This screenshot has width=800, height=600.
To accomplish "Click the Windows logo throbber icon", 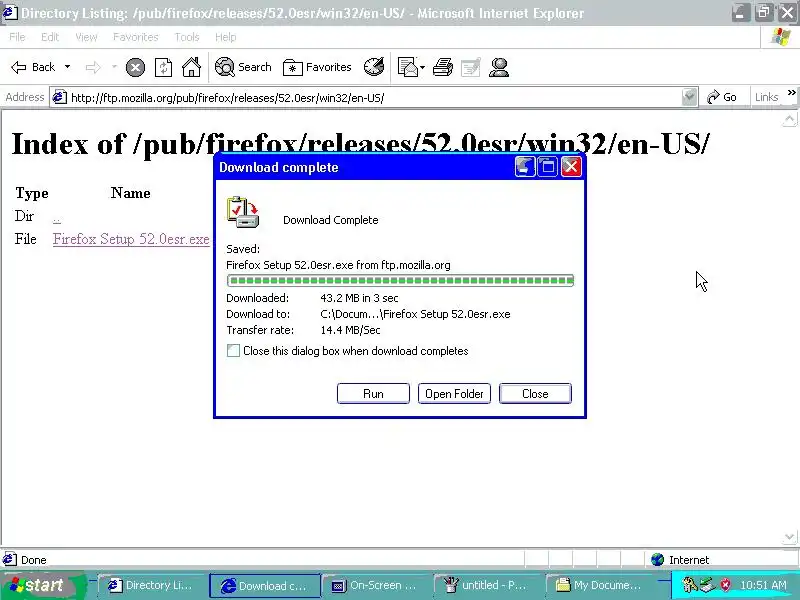I will pos(781,37).
